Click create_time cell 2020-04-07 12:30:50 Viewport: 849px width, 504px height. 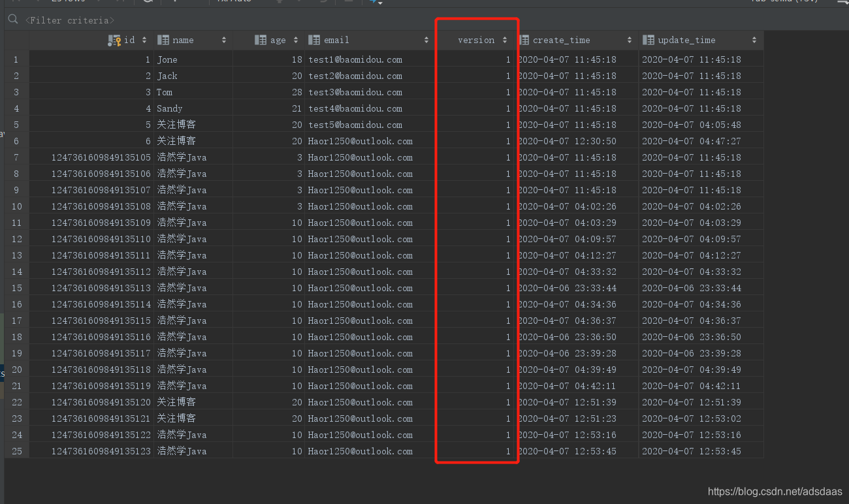[577, 141]
